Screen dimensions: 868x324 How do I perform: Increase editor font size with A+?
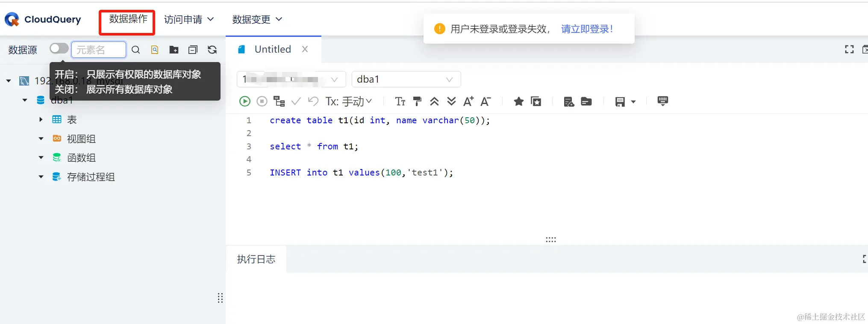click(468, 101)
